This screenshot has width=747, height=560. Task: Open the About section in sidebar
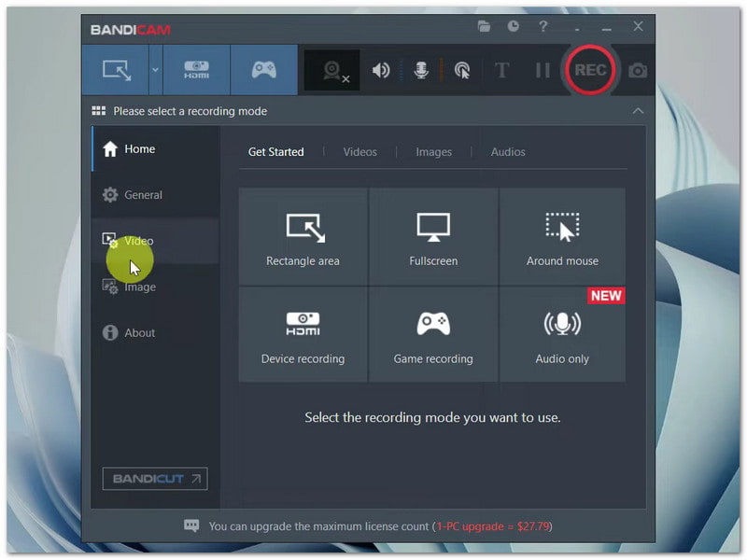(x=155, y=332)
